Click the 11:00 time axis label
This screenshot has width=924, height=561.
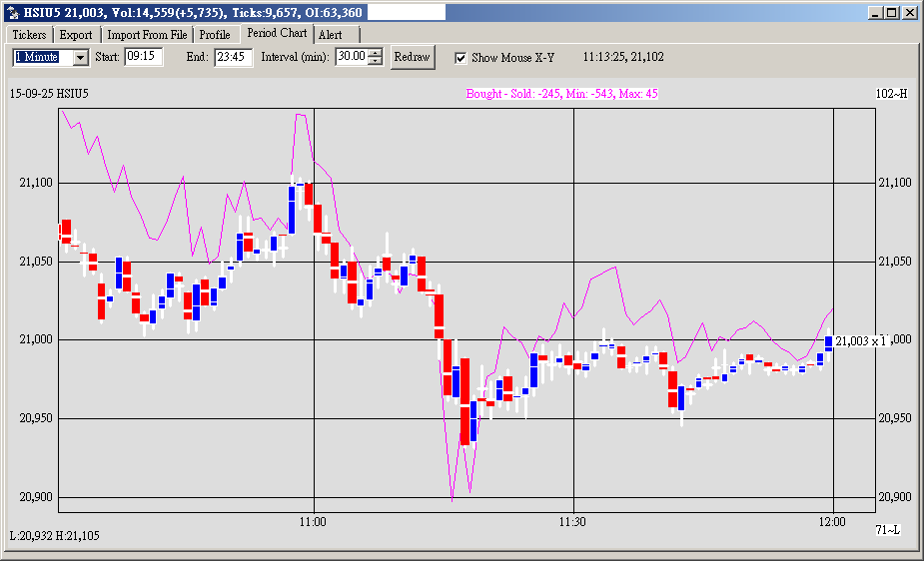tap(313, 522)
